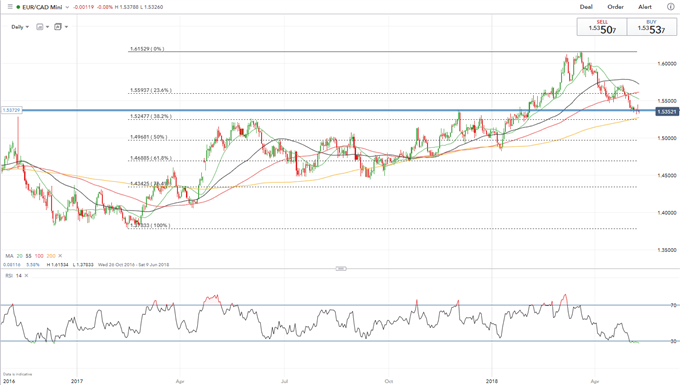Remove the RSI 14 indicator
This screenshot has height=385, width=680.
point(26,276)
